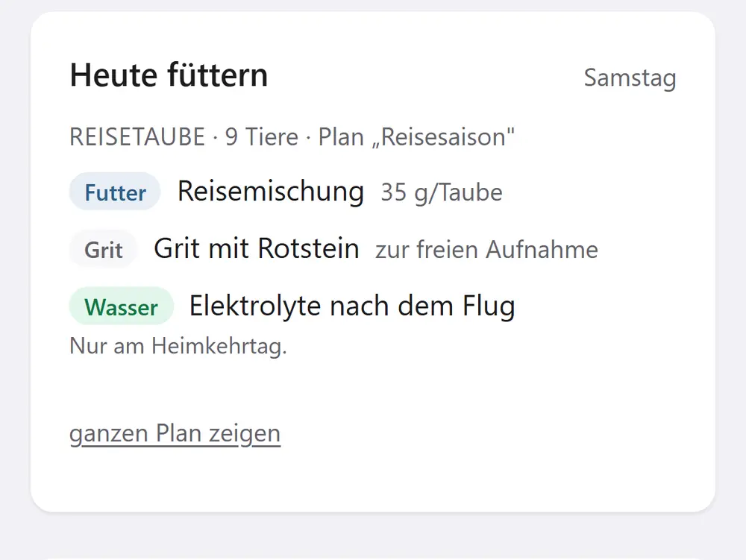Click the green Wasser tag
The image size is (746, 560).
[x=122, y=306]
